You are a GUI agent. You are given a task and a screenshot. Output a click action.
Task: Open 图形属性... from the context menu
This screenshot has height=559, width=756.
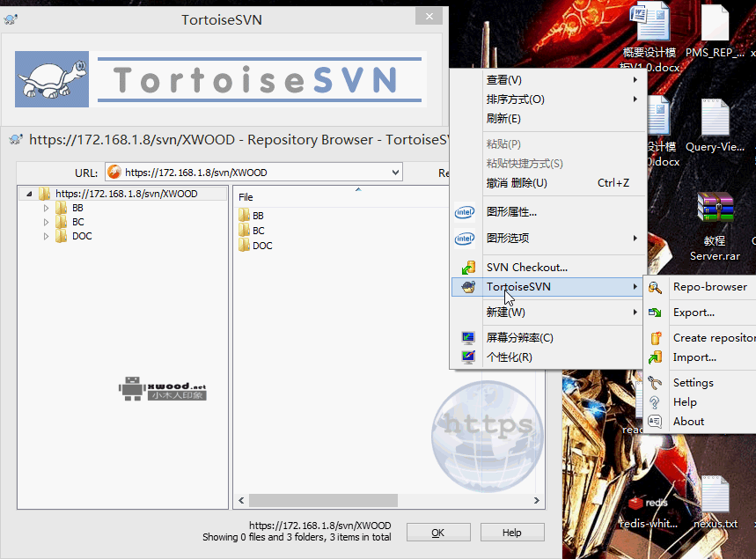coord(548,212)
